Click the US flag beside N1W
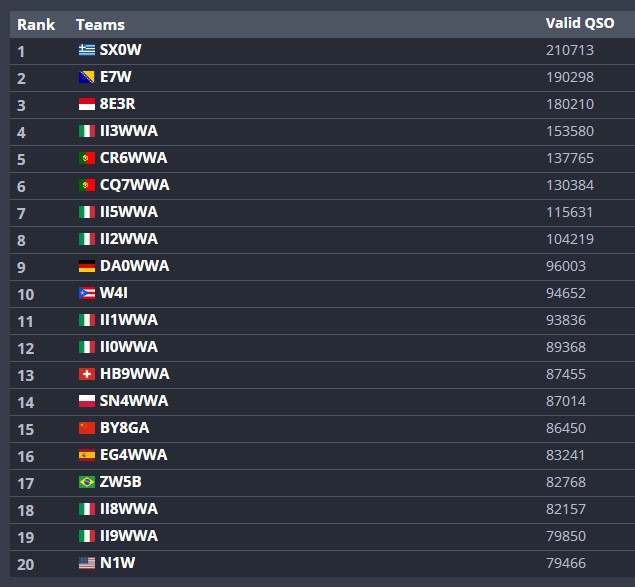Screen dimensions: 635x587 (87, 563)
